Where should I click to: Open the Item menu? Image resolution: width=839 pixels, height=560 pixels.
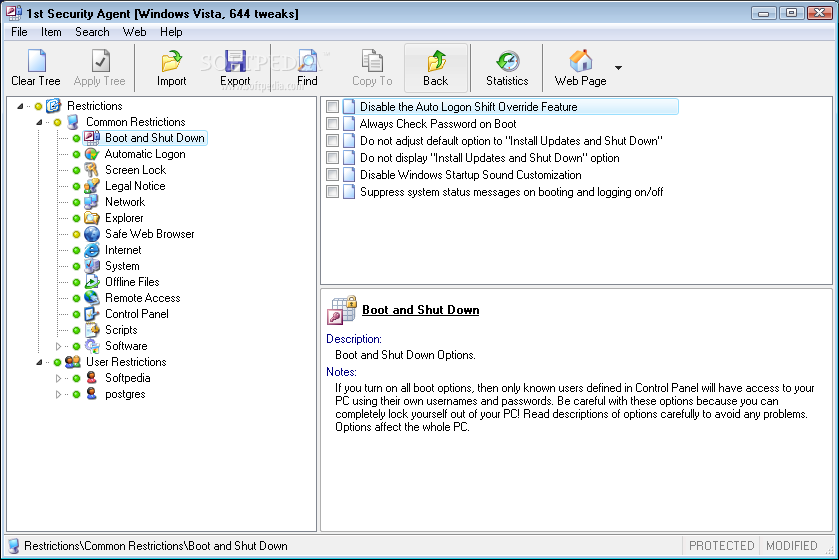51,32
